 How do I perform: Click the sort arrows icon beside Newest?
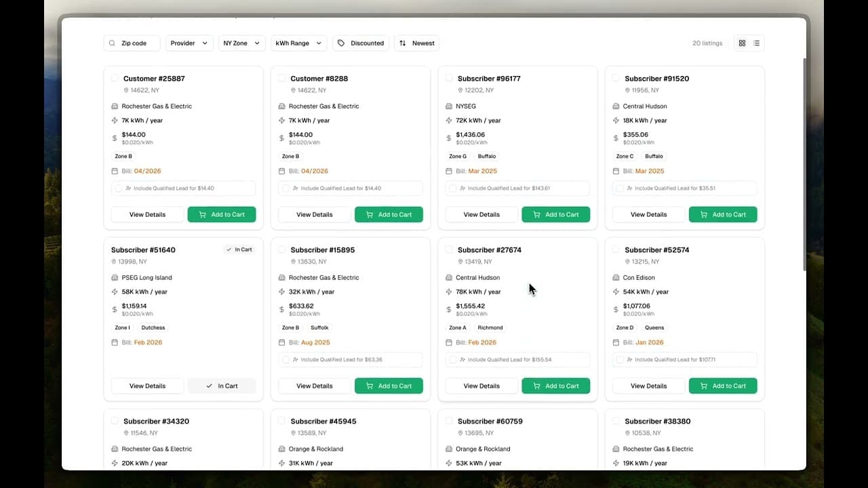[403, 43]
